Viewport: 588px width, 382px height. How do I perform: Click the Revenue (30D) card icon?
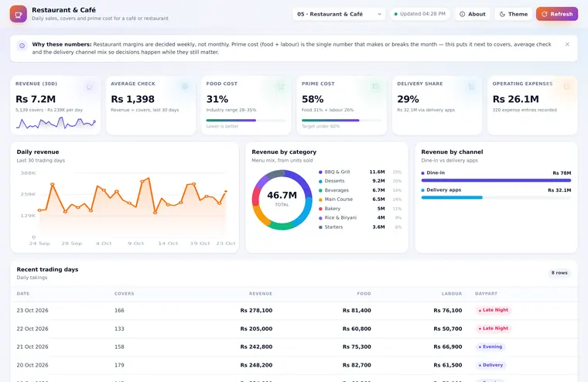tap(89, 87)
